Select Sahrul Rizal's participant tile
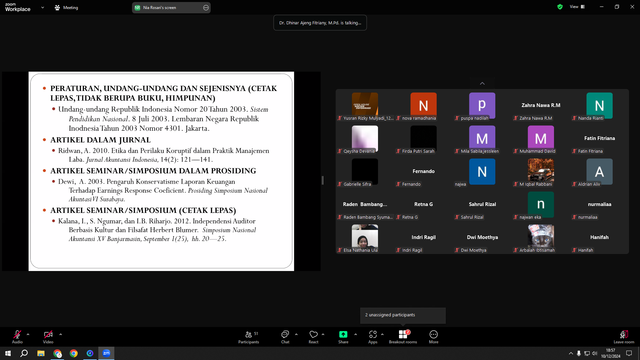640x360 pixels. (x=482, y=205)
